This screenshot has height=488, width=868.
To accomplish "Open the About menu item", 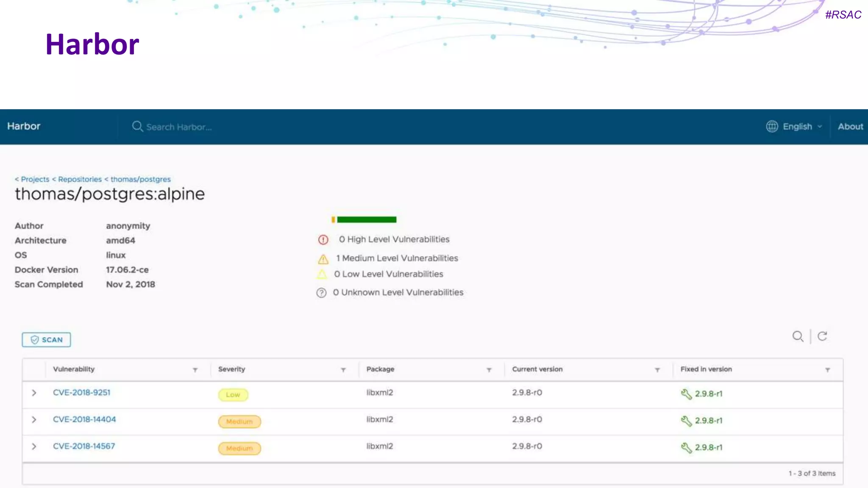I will pyautogui.click(x=850, y=126).
